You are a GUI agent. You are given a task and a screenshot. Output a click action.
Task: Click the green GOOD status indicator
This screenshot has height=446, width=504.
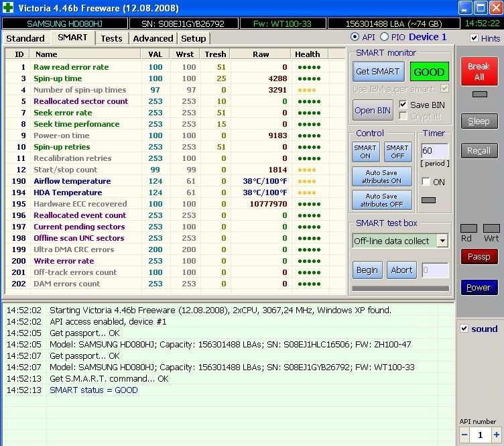click(x=429, y=72)
